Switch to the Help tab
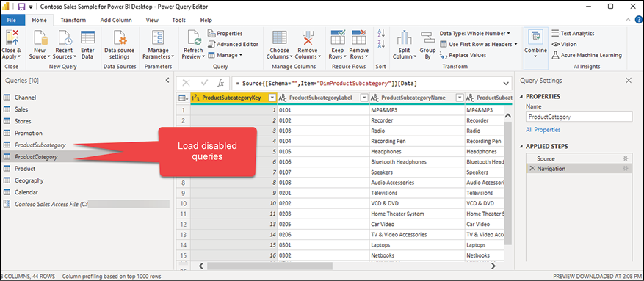The width and height of the screenshot is (644, 281). point(206,20)
